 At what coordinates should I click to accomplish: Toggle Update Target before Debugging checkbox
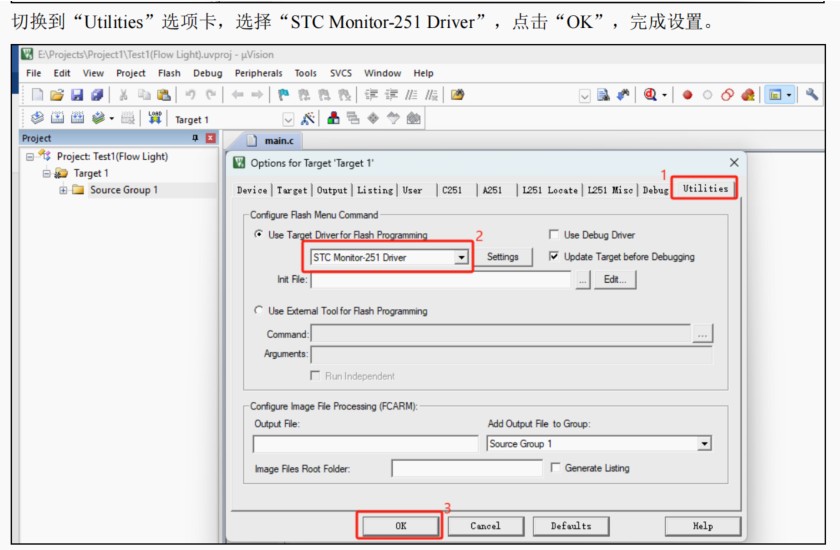click(x=555, y=257)
